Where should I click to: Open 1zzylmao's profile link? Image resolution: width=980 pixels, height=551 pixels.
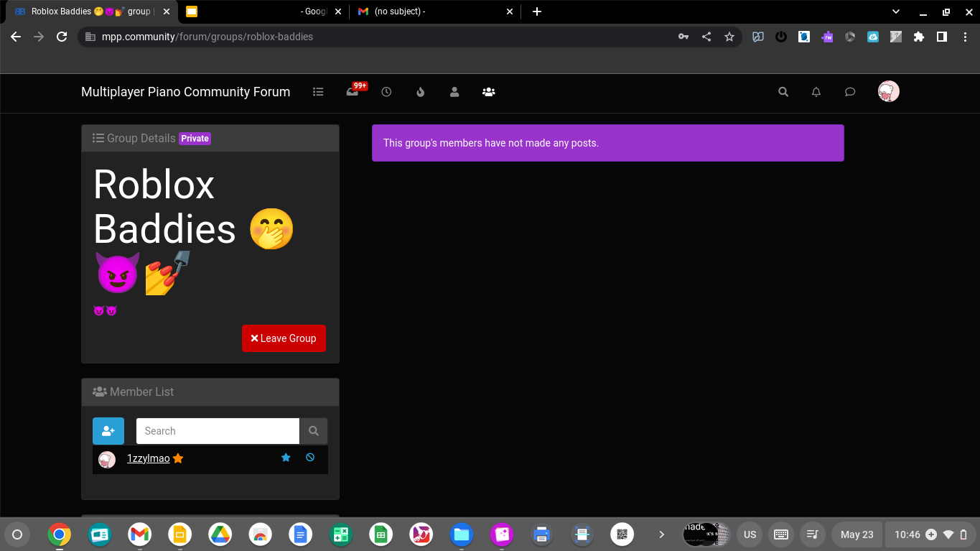click(x=148, y=458)
